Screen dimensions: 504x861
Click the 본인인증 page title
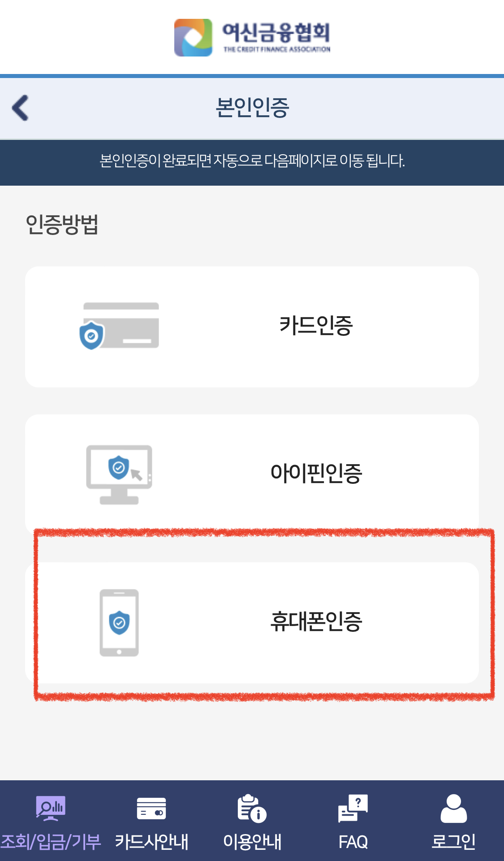pos(252,108)
